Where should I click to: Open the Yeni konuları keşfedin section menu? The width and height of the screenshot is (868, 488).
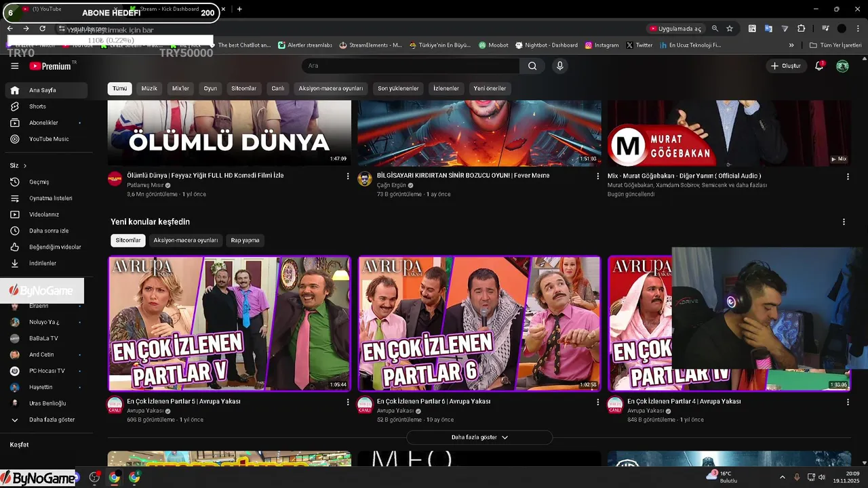(844, 222)
